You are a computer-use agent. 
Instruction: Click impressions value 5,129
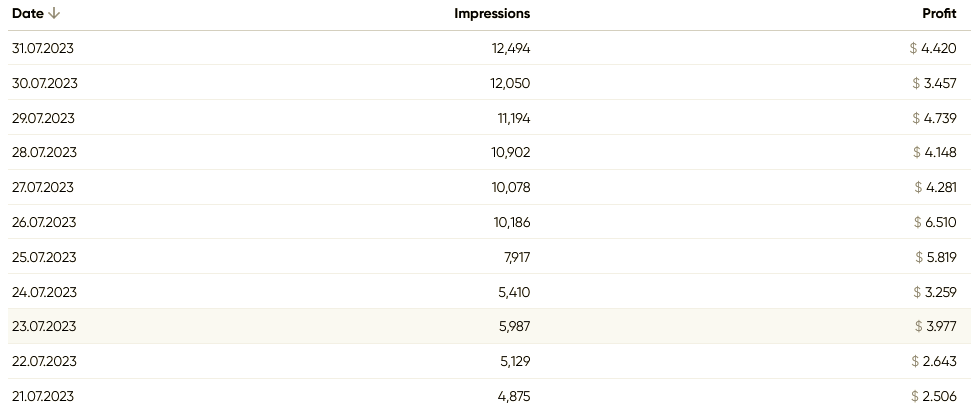[515, 361]
